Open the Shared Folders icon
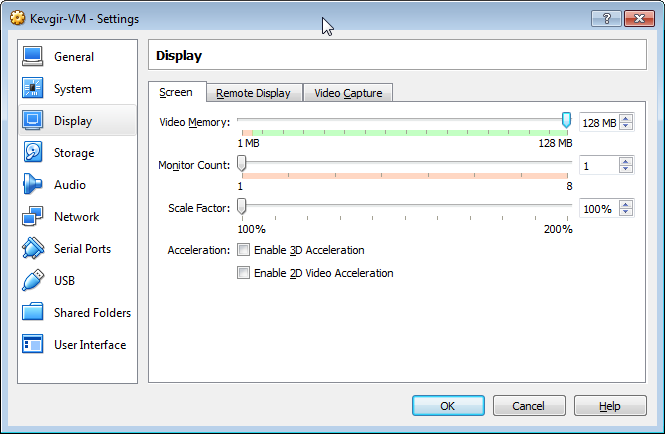The height and width of the screenshot is (434, 665). point(33,313)
